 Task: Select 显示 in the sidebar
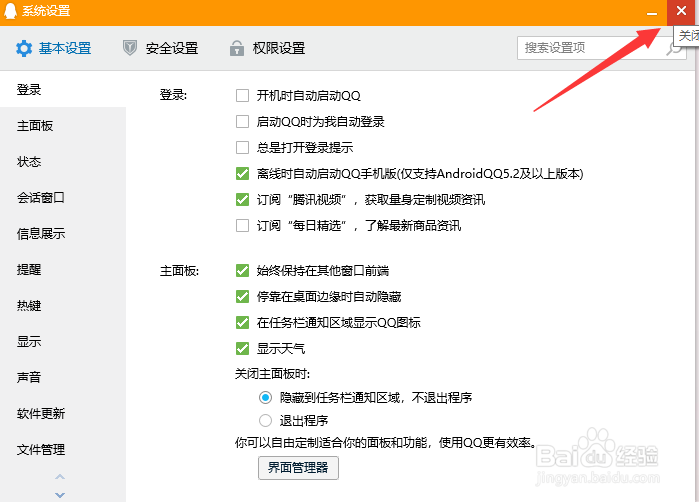(63, 342)
